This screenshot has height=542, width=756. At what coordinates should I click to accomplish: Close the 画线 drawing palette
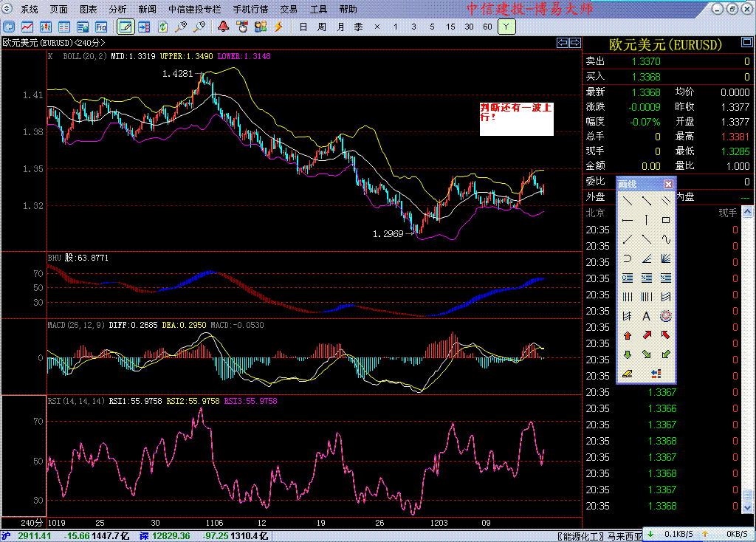668,184
